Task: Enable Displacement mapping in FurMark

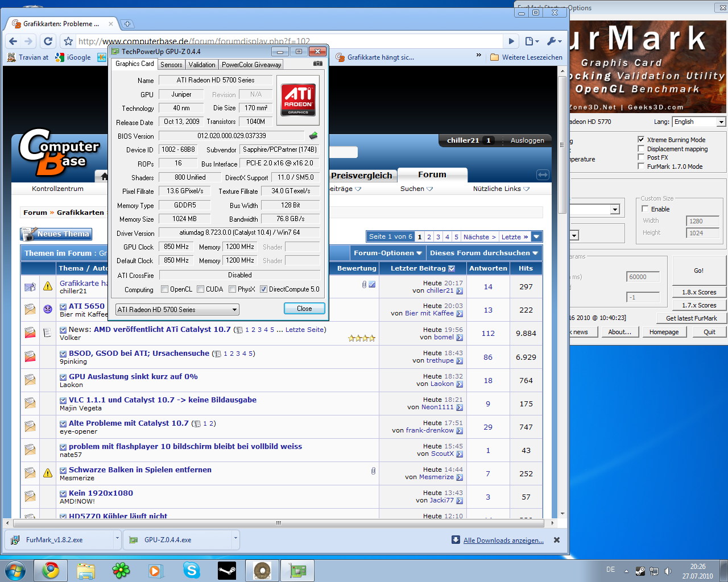Action: (x=641, y=148)
